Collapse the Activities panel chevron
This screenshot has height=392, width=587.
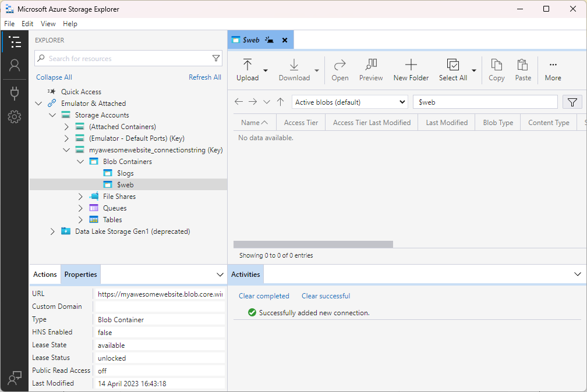577,275
